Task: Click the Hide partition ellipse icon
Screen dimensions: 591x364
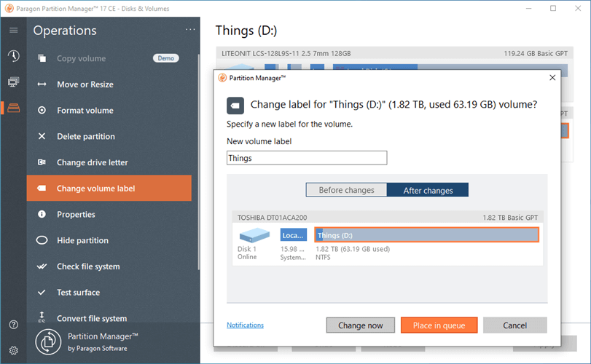Action: click(x=42, y=240)
